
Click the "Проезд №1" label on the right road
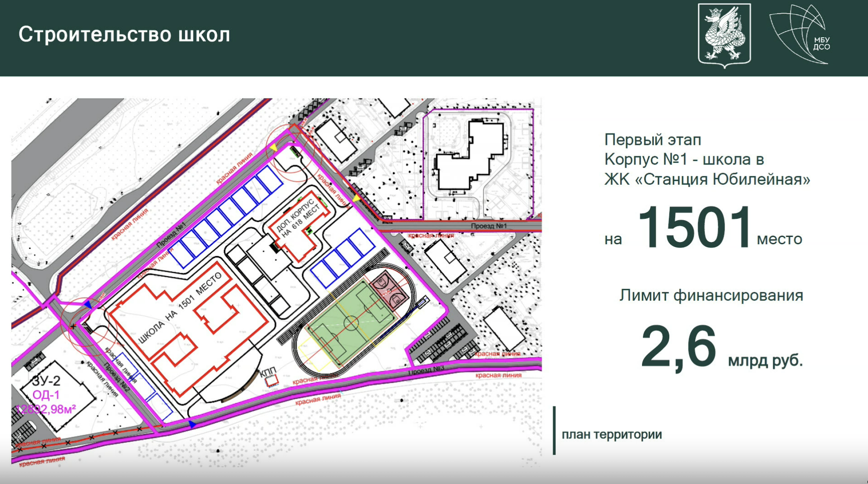pos(488,226)
